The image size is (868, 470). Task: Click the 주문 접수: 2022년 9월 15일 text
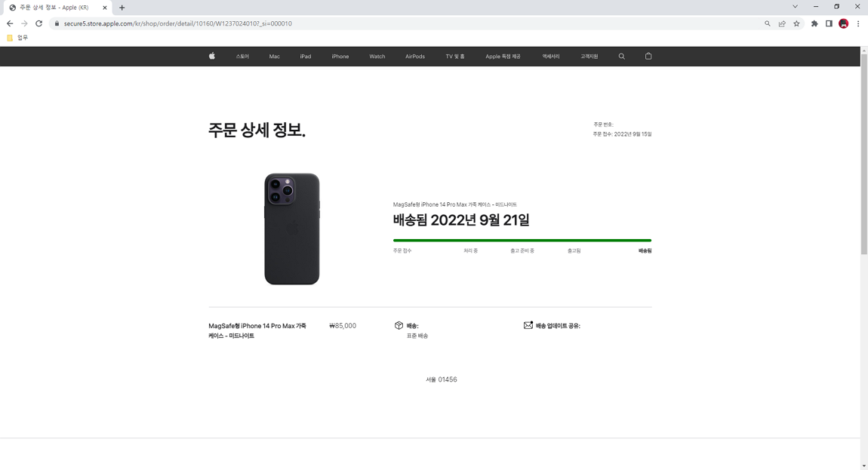coord(622,134)
